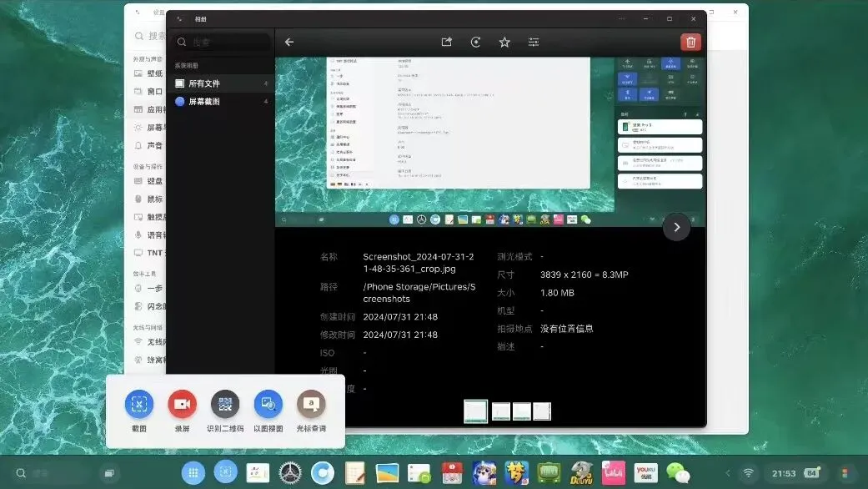Click the Wi-Fi status icon in tray

coord(749,473)
